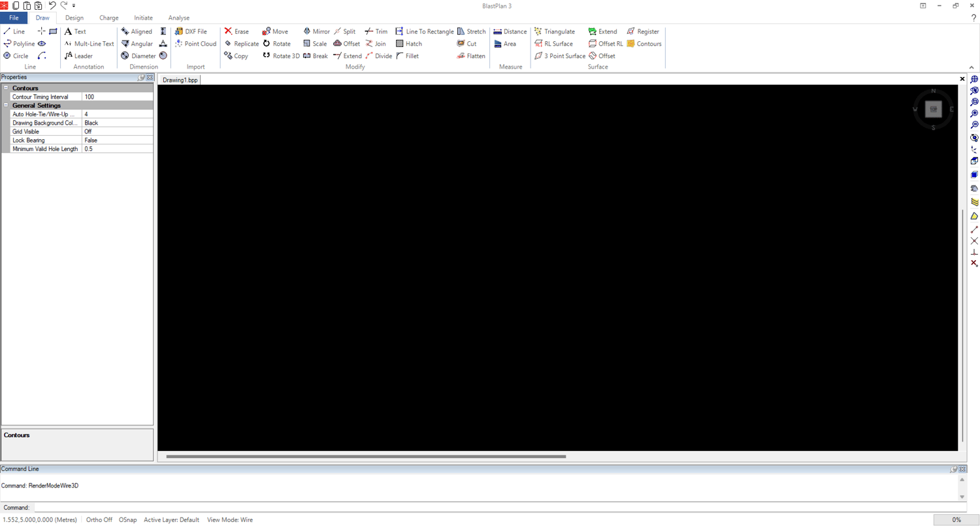Activate the Rotate 3D tool
This screenshot has height=526, width=980.
281,56
